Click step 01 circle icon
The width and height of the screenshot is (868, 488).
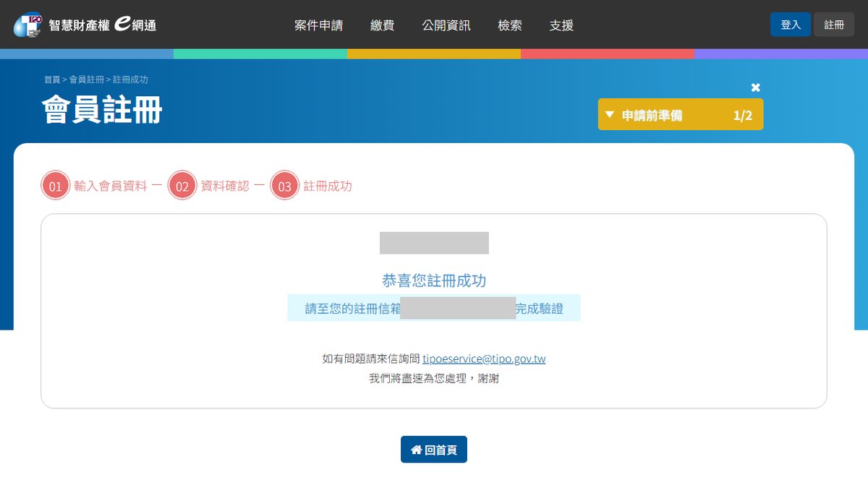[56, 187]
